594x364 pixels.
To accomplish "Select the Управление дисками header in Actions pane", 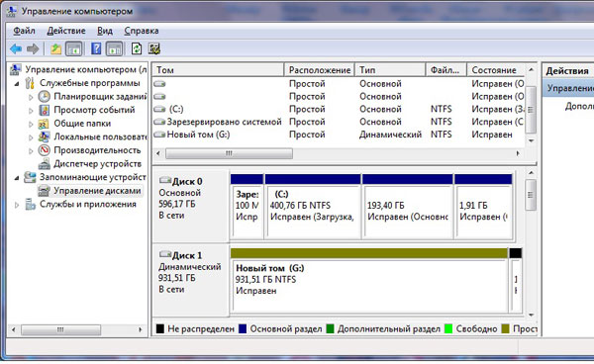I will coord(568,88).
